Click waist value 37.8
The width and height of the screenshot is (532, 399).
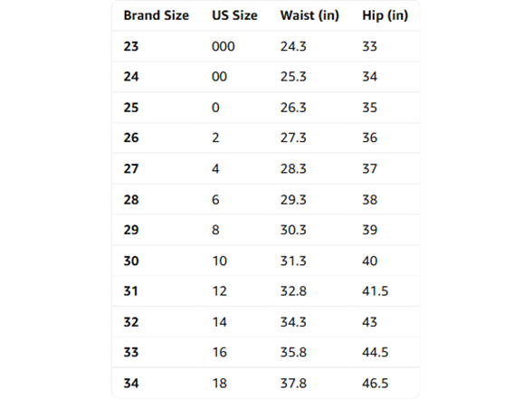tap(293, 384)
